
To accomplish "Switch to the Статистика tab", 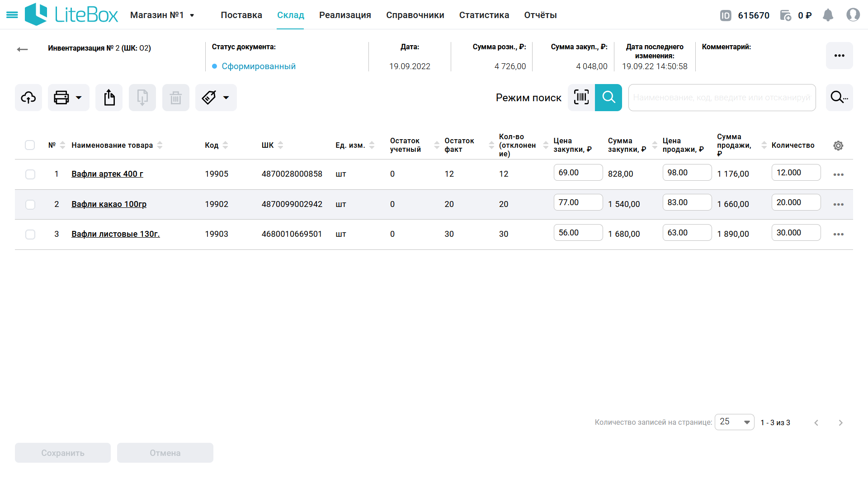I will point(484,15).
